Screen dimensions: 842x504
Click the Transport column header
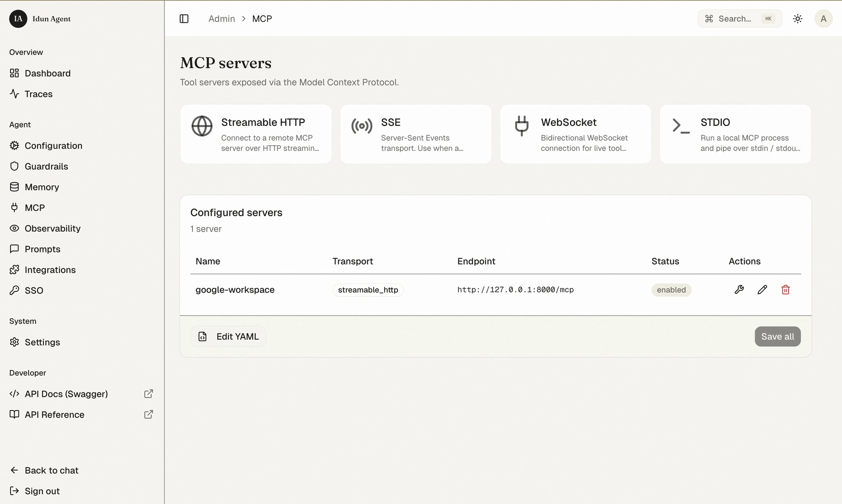click(353, 261)
